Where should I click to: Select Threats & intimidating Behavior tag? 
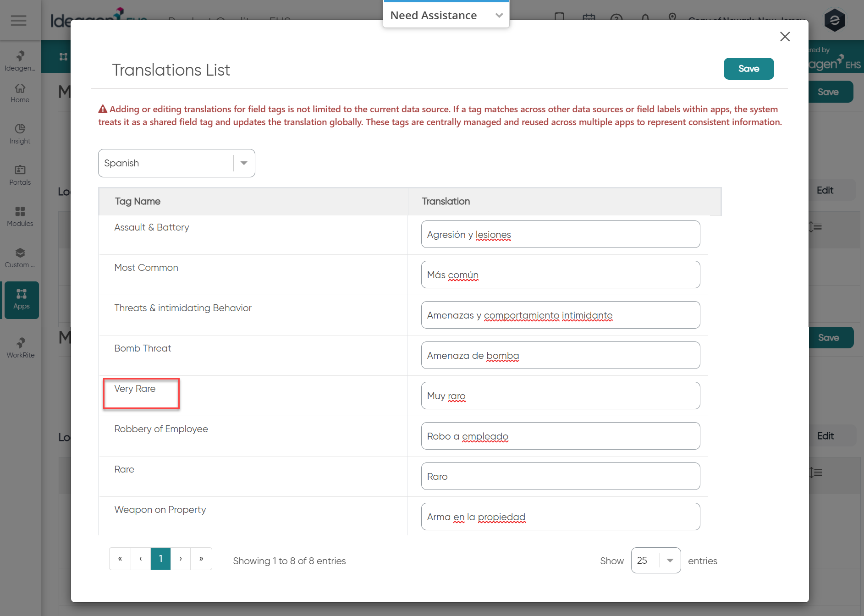[183, 308]
